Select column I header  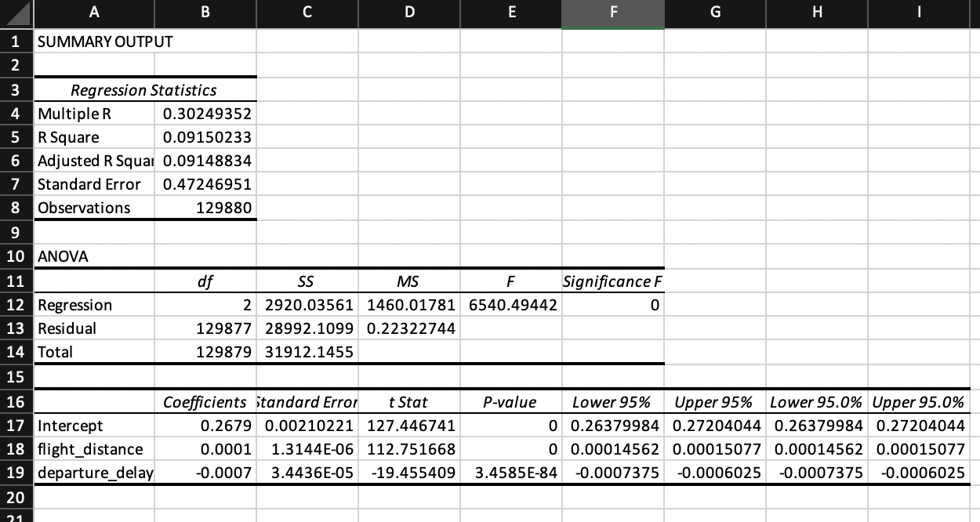(918, 13)
